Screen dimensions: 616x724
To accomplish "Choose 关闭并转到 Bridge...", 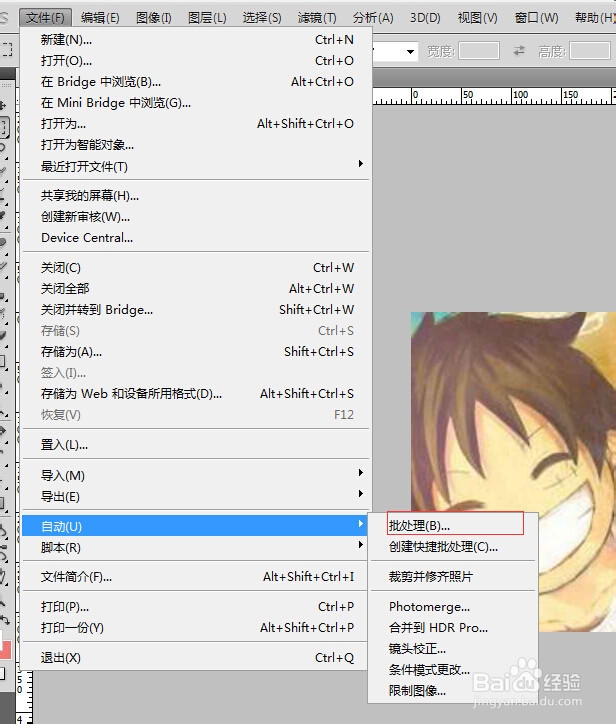I will pos(196,310).
